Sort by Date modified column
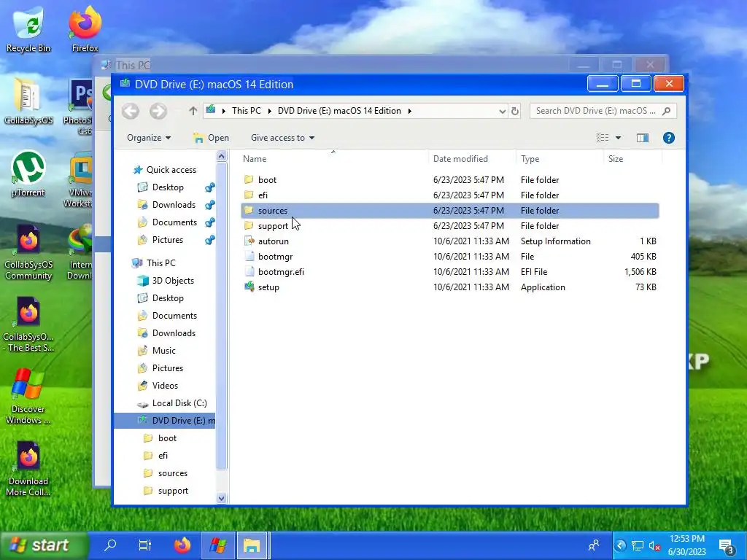The image size is (747, 560). coord(460,159)
